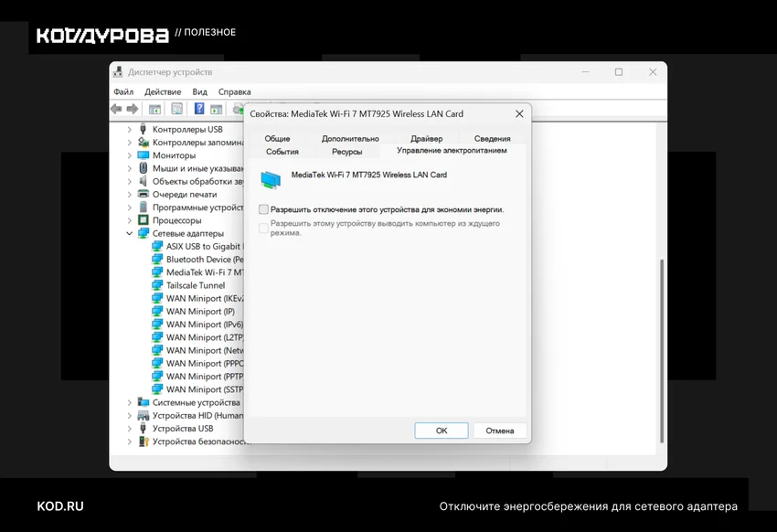
Task: Click the Bluetooth Device adapter icon
Action: [157, 259]
